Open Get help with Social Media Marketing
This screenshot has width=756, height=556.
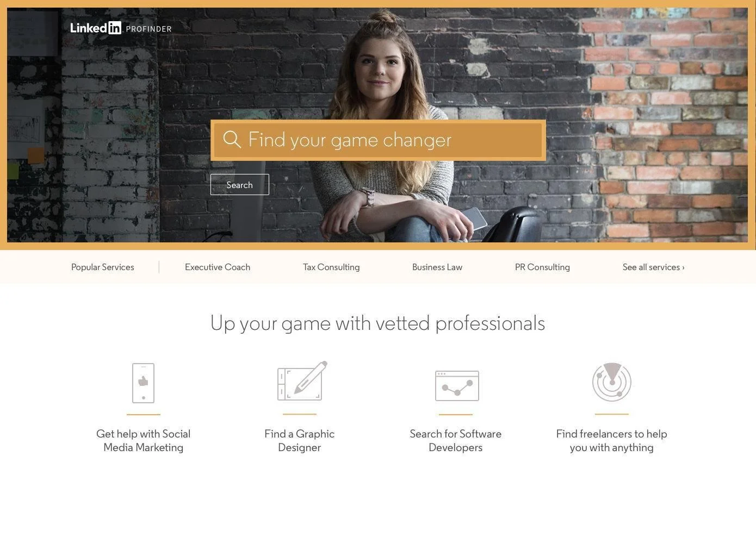tap(144, 441)
